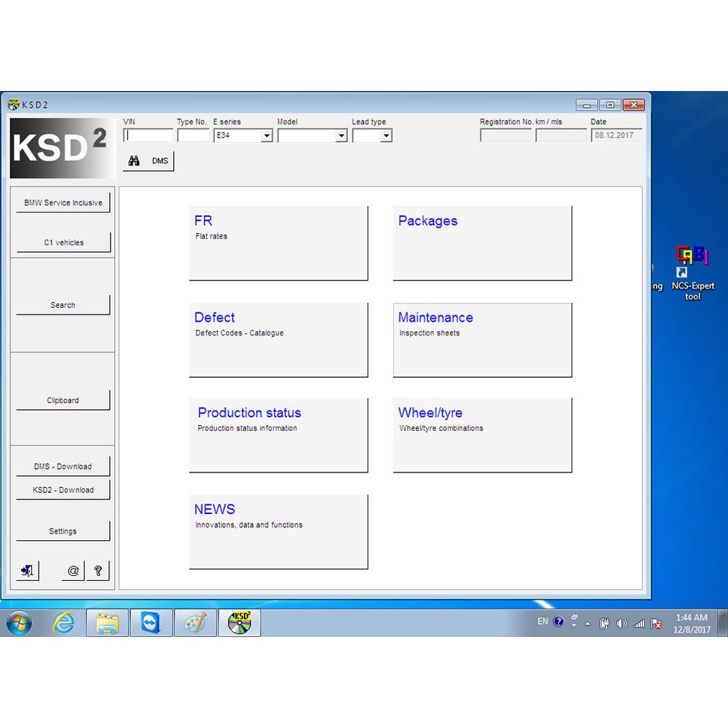Open the NEWS tile
This screenshot has width=728, height=728.
pos(279,531)
